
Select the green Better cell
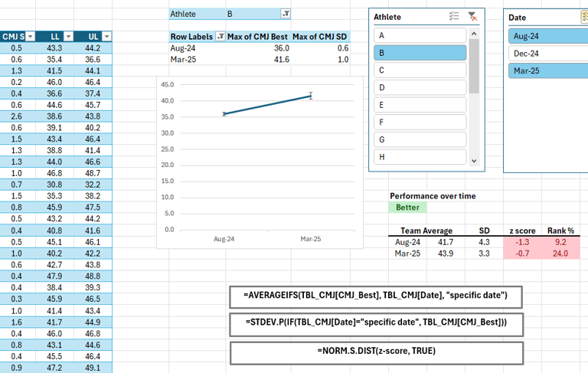pyautogui.click(x=407, y=207)
